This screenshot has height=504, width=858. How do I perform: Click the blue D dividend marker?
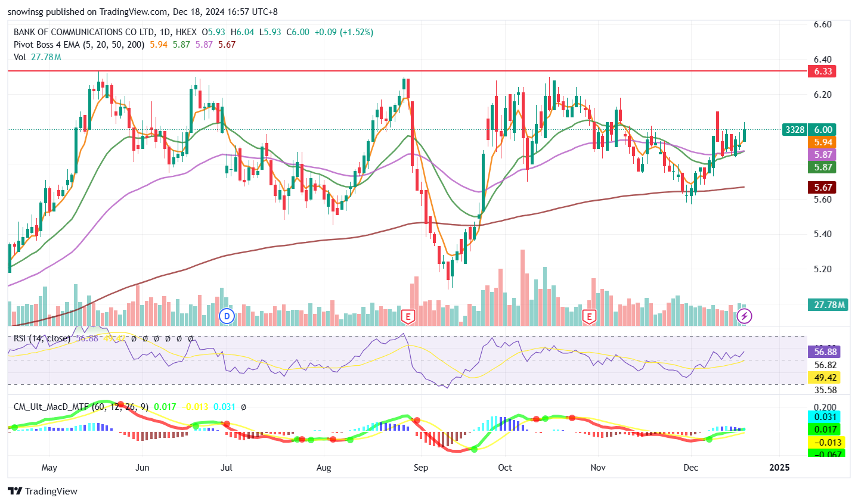pos(227,316)
